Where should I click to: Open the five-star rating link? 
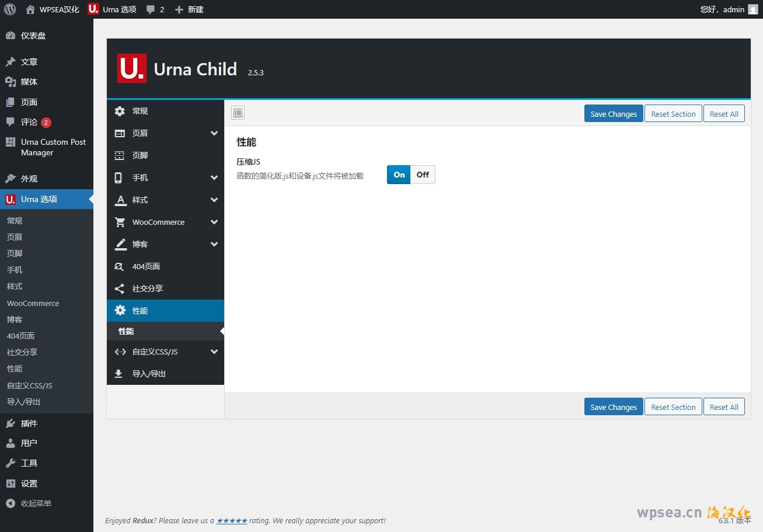click(x=232, y=520)
